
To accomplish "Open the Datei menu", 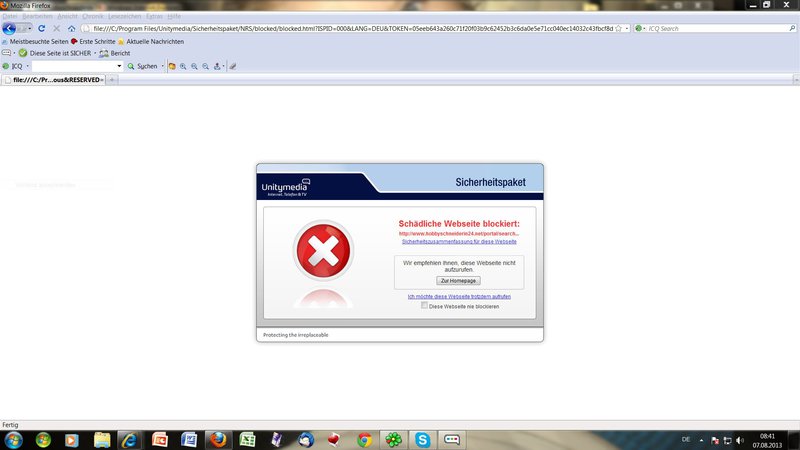I will coord(10,16).
